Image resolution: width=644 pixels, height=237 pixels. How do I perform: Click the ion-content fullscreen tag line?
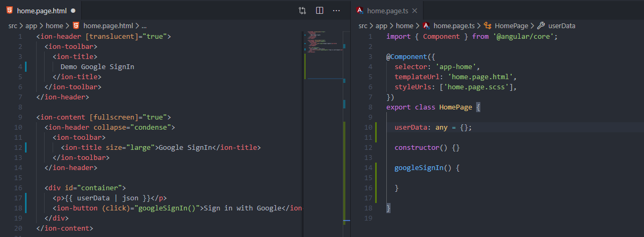coord(104,117)
